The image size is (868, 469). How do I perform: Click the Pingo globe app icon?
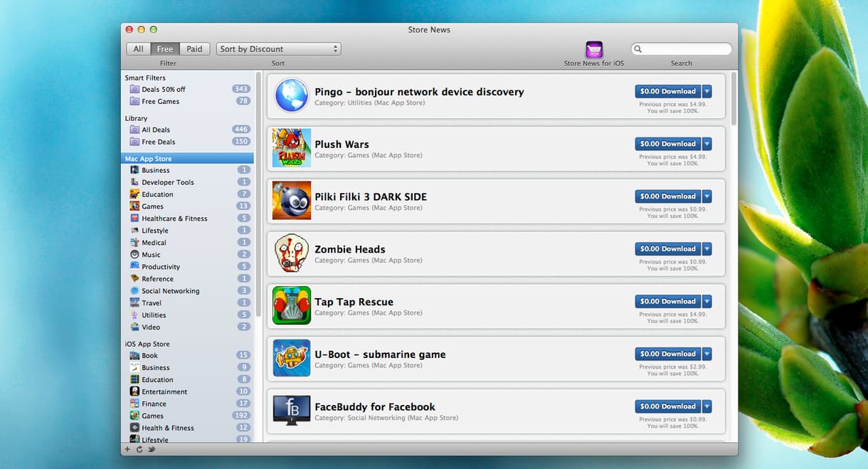pos(292,95)
